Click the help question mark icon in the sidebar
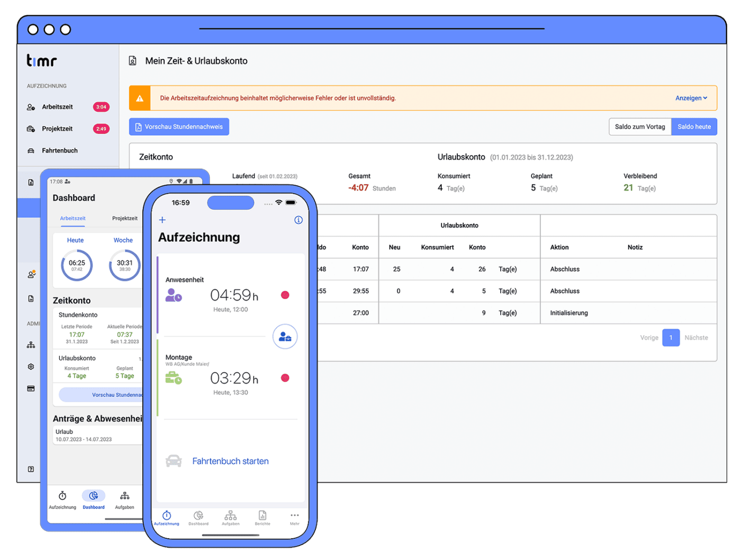The width and height of the screenshot is (741, 560). (31, 469)
